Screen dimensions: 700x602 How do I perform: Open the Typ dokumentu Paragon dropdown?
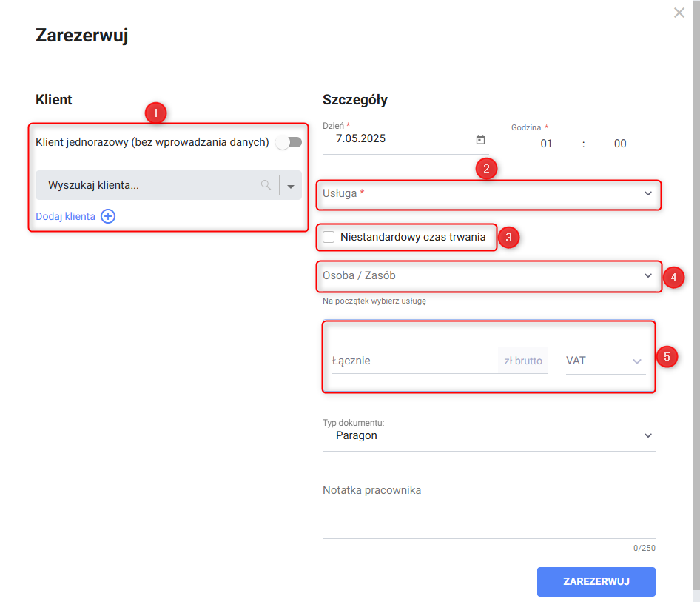(x=648, y=435)
